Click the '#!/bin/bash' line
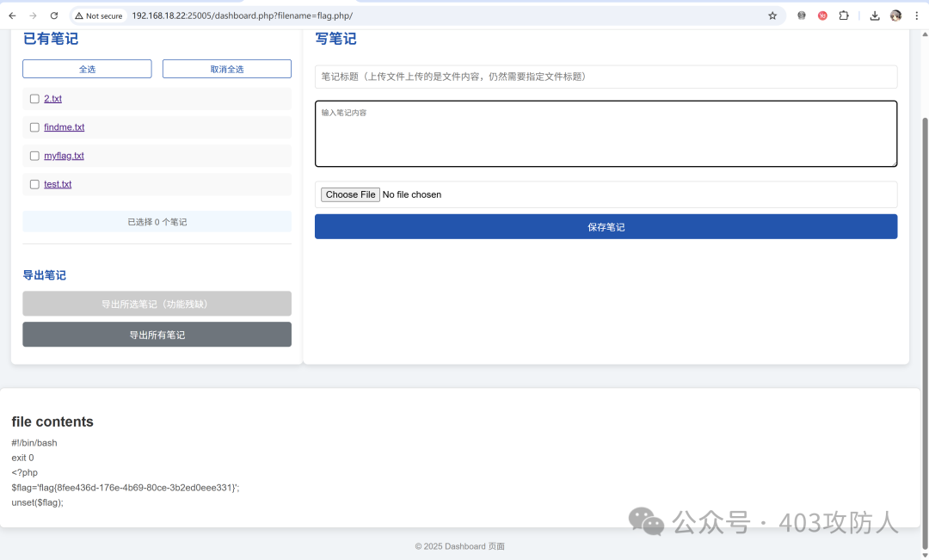 pos(34,443)
